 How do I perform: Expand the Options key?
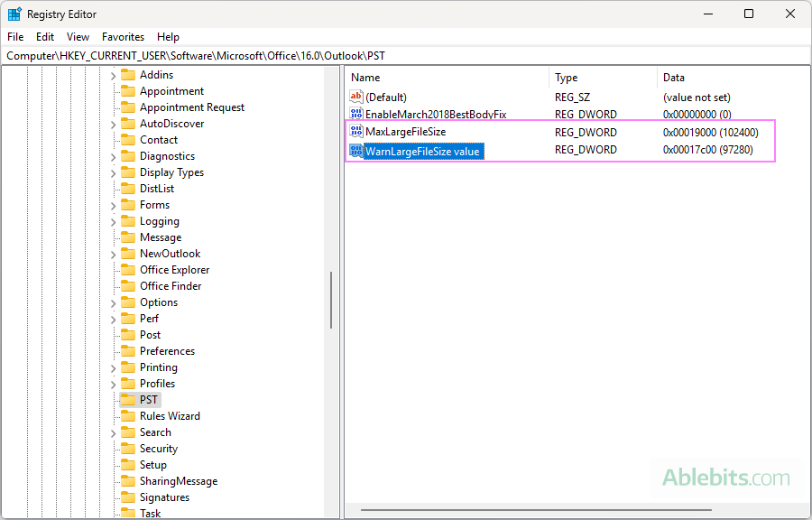[x=114, y=303]
